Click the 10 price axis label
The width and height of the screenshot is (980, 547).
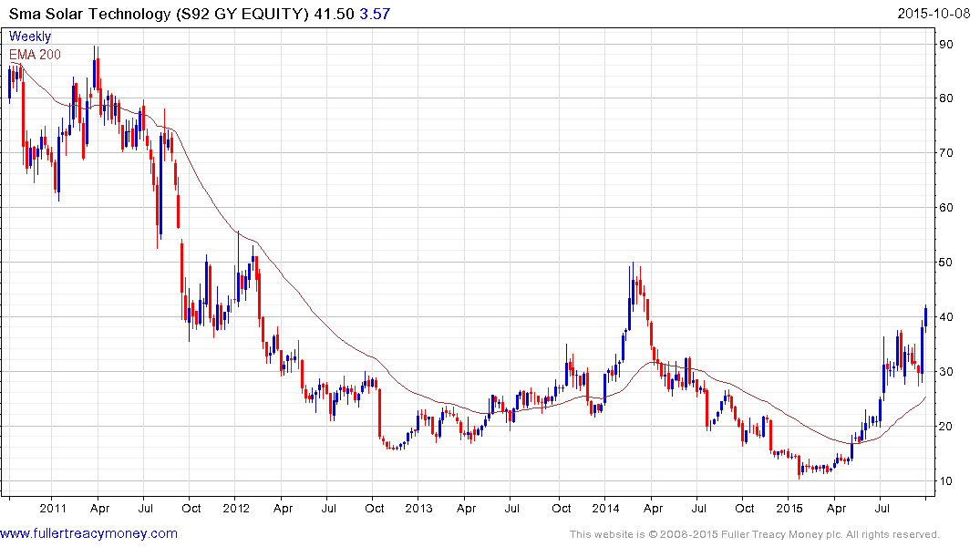[x=946, y=481]
